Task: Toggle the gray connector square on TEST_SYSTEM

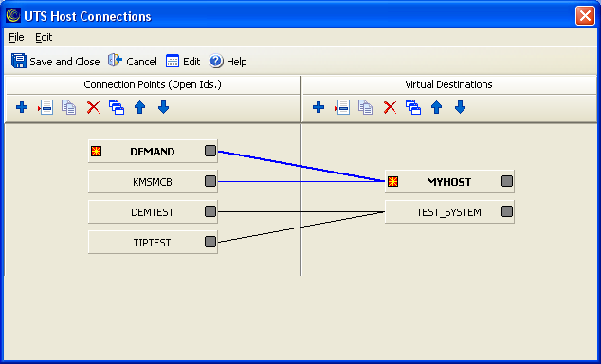Action: 507,211
